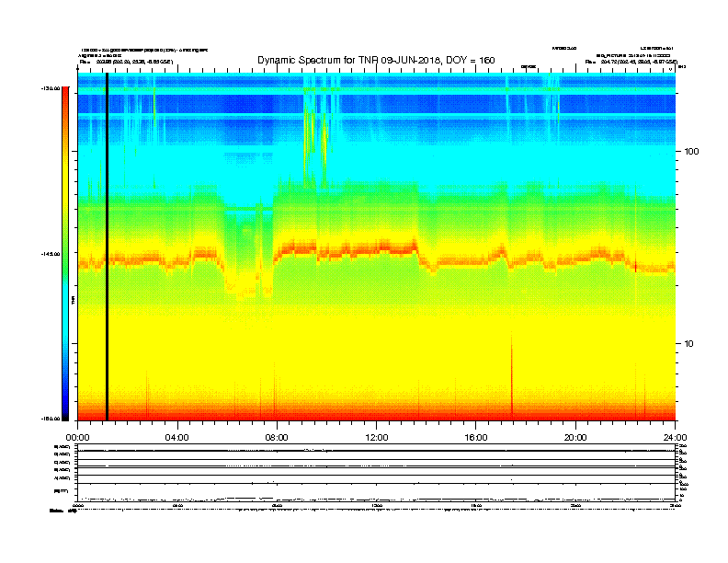Viewport: 728px width, 563px height.
Task: Click the "Dynamic Spectrum for TNR" plot title
Action: pos(376,60)
